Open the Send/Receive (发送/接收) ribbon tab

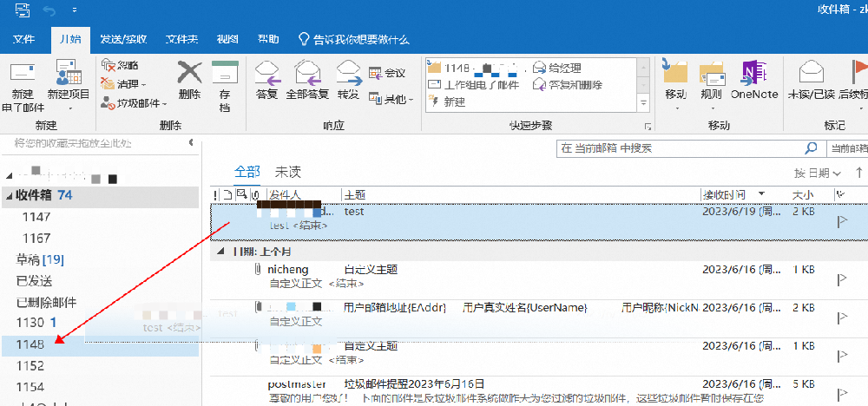(123, 39)
